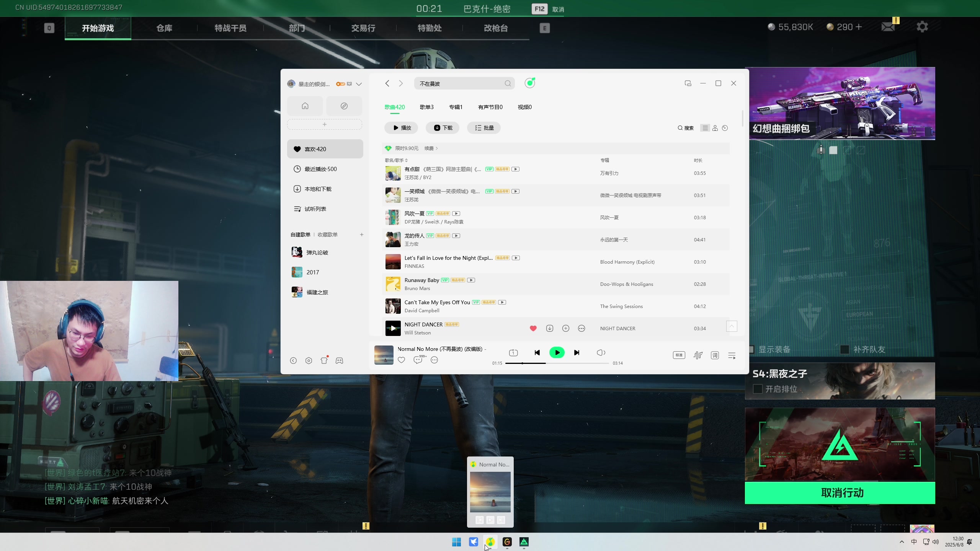Download the NIGHT DANCER song

550,328
